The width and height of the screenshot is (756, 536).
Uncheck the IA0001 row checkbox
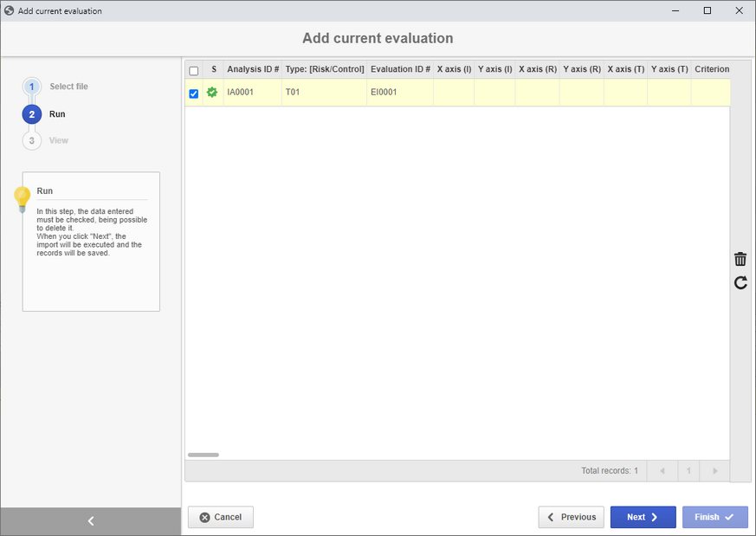194,94
